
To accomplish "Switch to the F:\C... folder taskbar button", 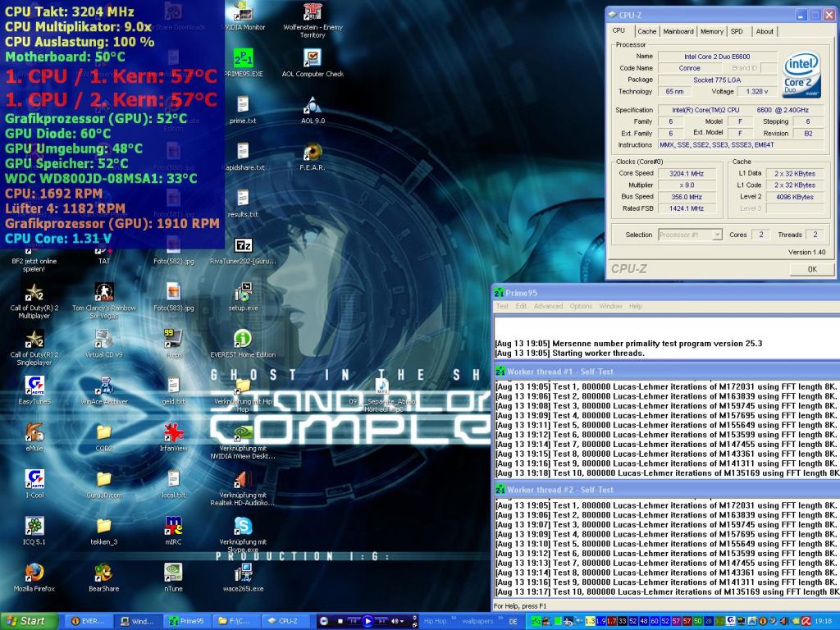I will [235, 622].
